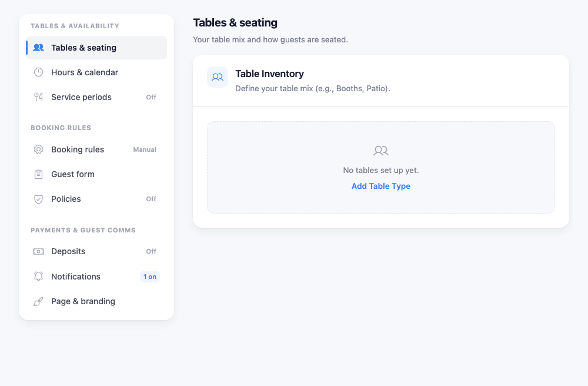Click the Service periods fork-knife icon
The width and height of the screenshot is (588, 386).
(38, 97)
